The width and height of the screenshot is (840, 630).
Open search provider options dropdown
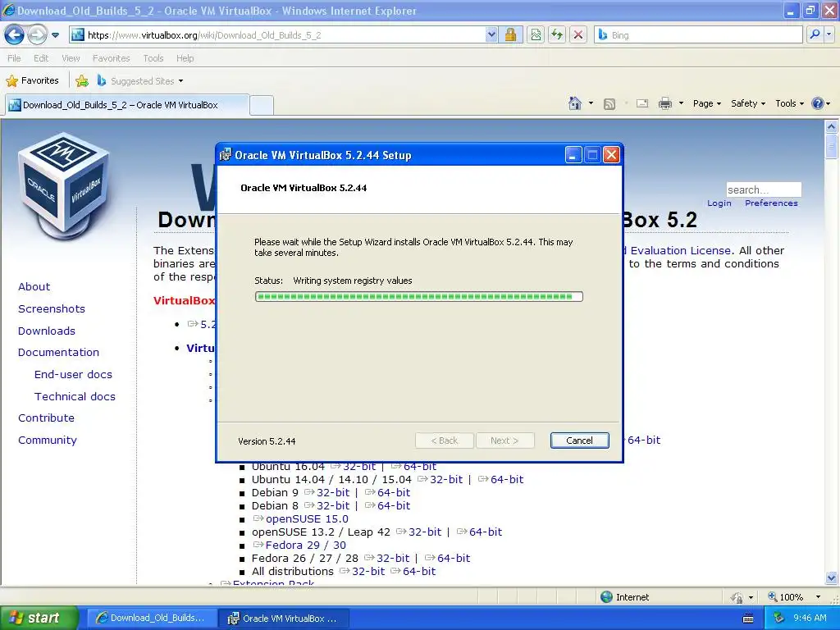829,34
